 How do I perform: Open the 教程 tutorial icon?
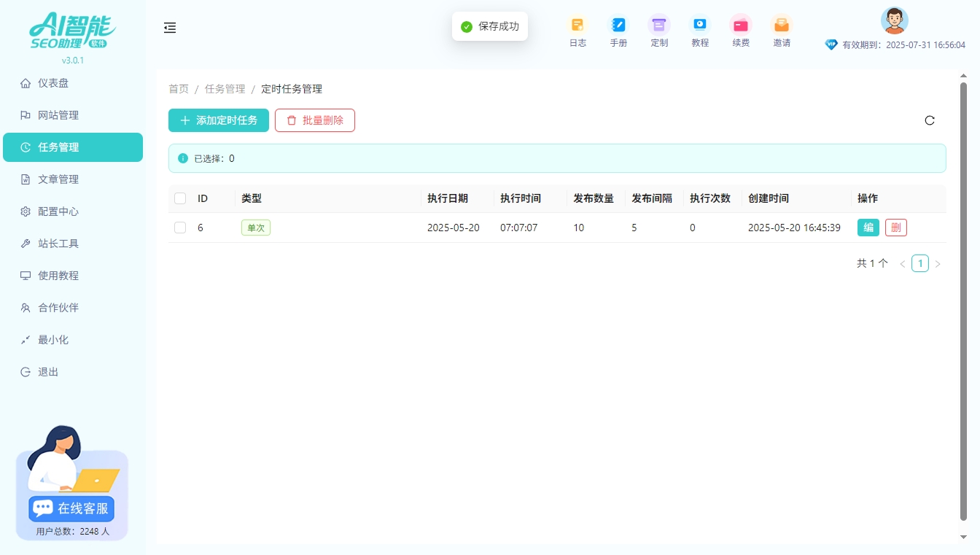tap(700, 26)
